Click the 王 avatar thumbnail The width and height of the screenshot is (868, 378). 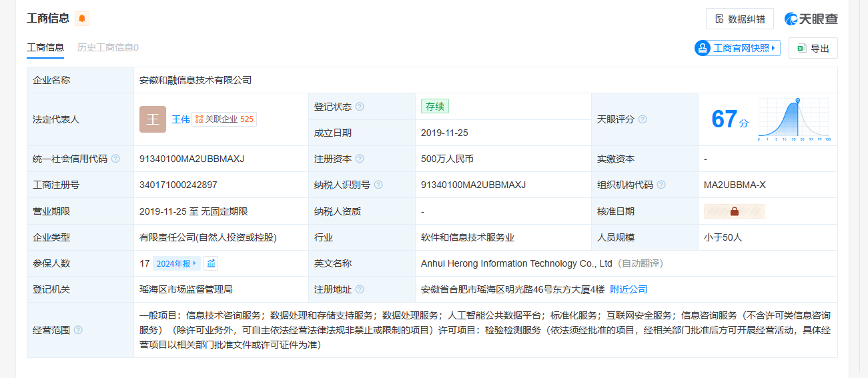(x=153, y=119)
